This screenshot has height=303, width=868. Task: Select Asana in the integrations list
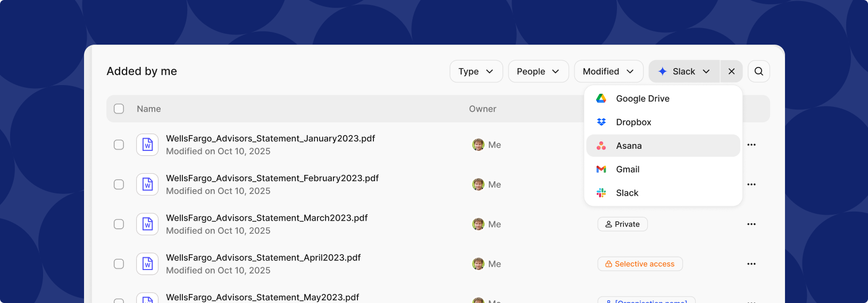coord(629,146)
